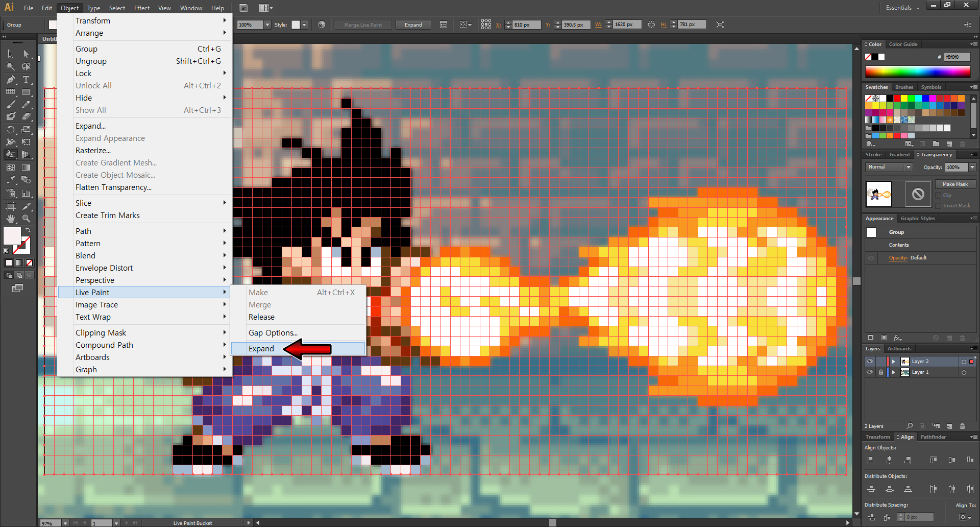This screenshot has height=527, width=980.
Task: Select the Gradient tool
Action: pos(26,167)
